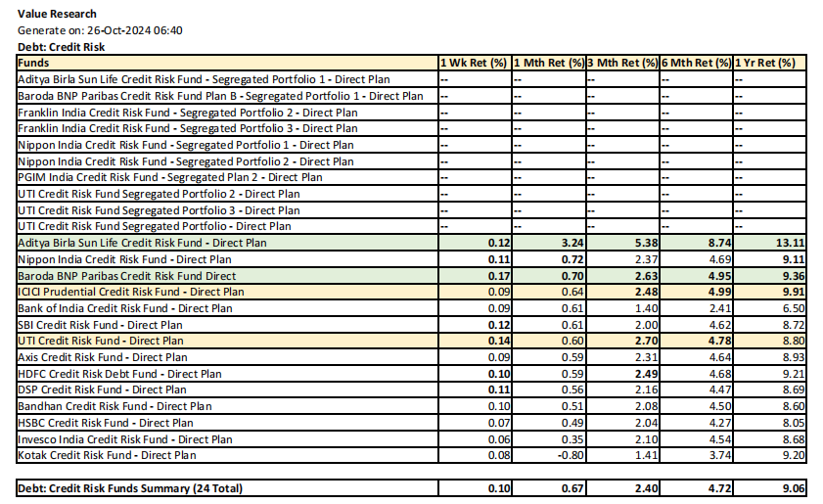Click 'Axis Credit Risk Fund - Direct Plan'
Image resolution: width=823 pixels, height=504 pixels.
click(103, 357)
